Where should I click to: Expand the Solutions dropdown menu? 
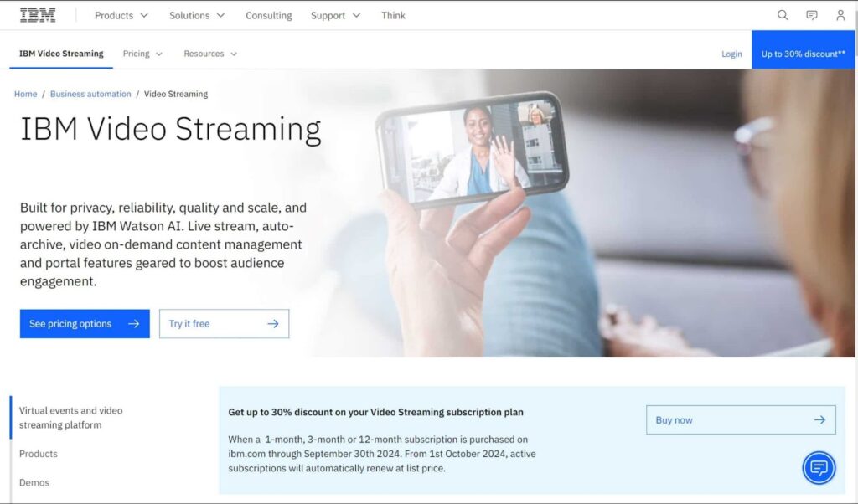197,15
